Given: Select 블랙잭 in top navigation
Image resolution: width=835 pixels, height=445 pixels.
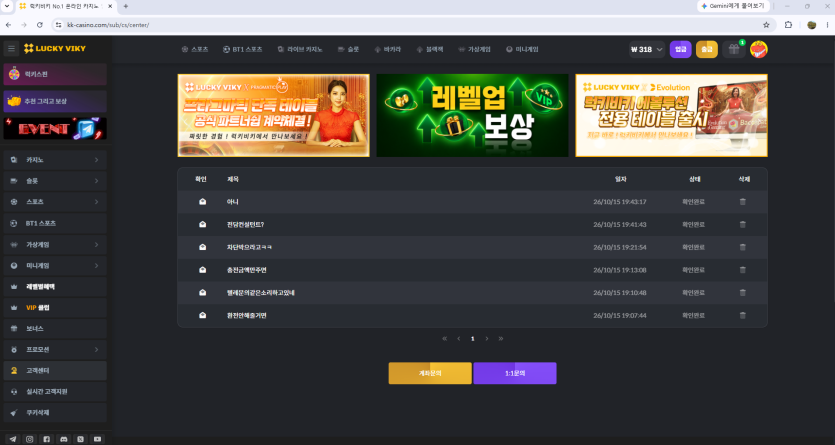Looking at the screenshot, I should [429, 49].
